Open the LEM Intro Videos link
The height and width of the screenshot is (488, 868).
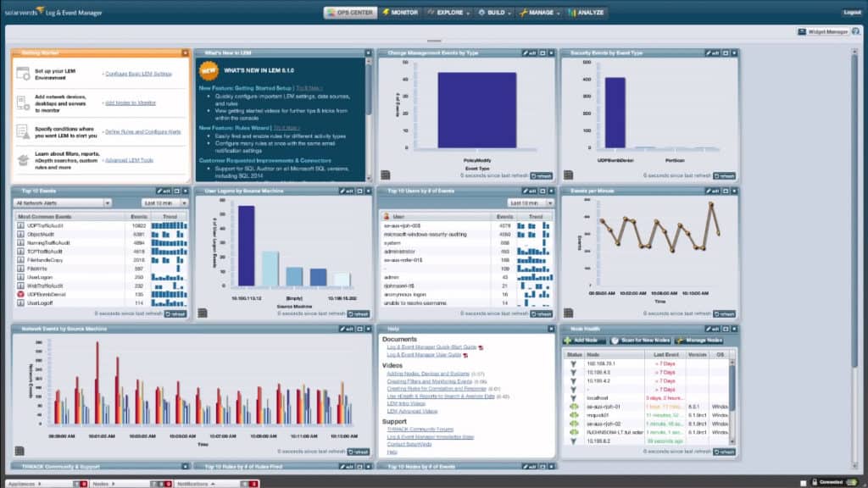coord(406,403)
